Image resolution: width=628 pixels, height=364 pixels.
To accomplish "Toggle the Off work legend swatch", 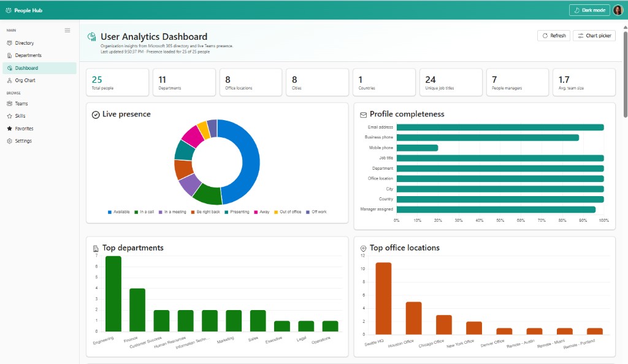I will click(308, 212).
